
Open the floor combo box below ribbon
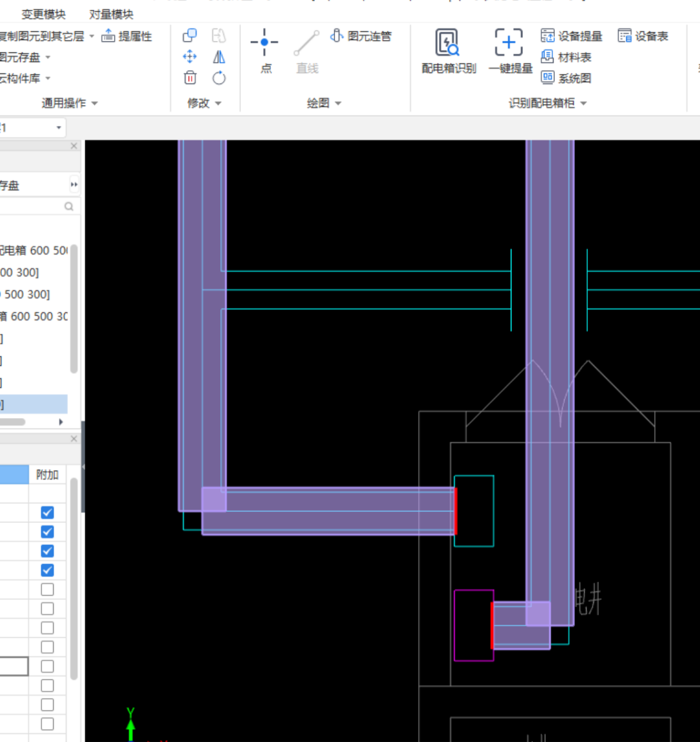point(32,128)
